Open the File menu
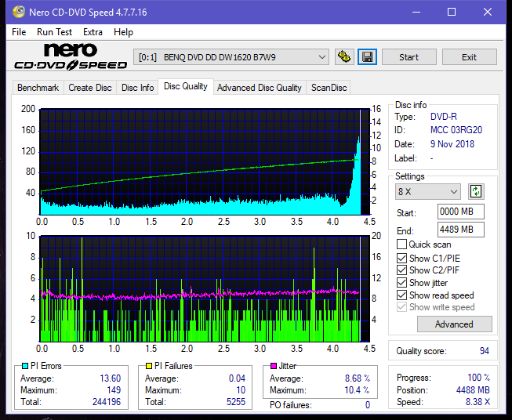 pyautogui.click(x=19, y=32)
